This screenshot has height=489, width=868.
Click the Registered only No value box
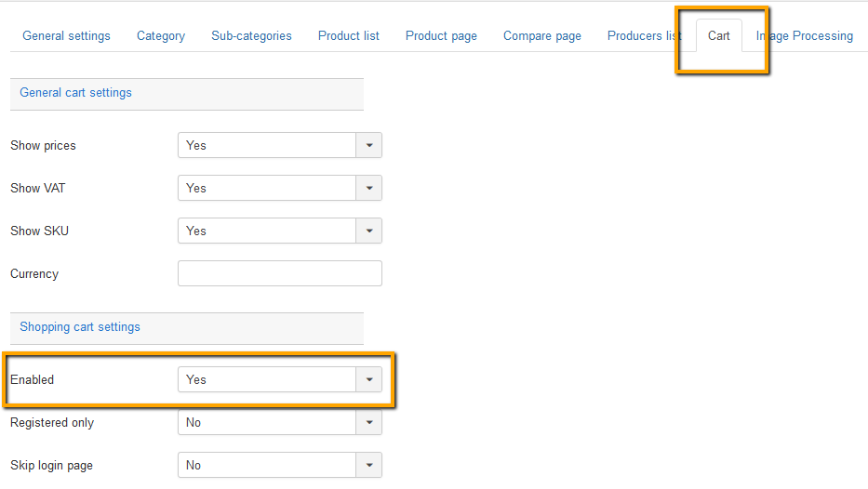pyautogui.click(x=267, y=422)
